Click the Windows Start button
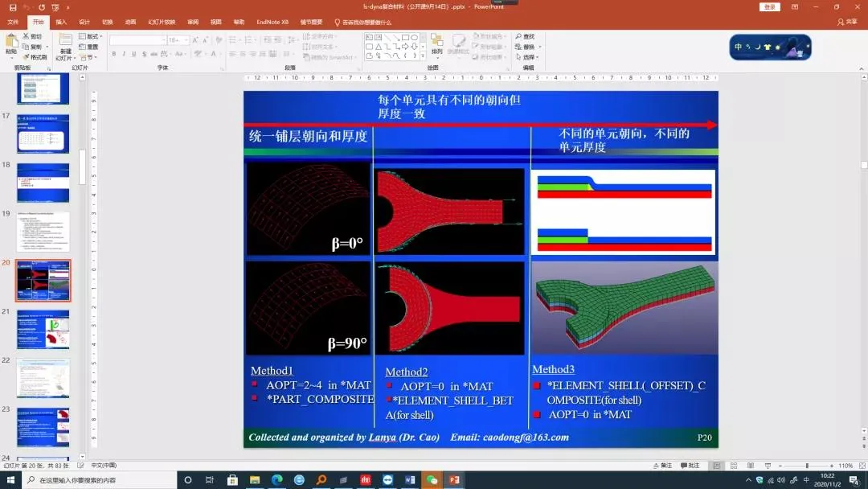 tap(10, 480)
